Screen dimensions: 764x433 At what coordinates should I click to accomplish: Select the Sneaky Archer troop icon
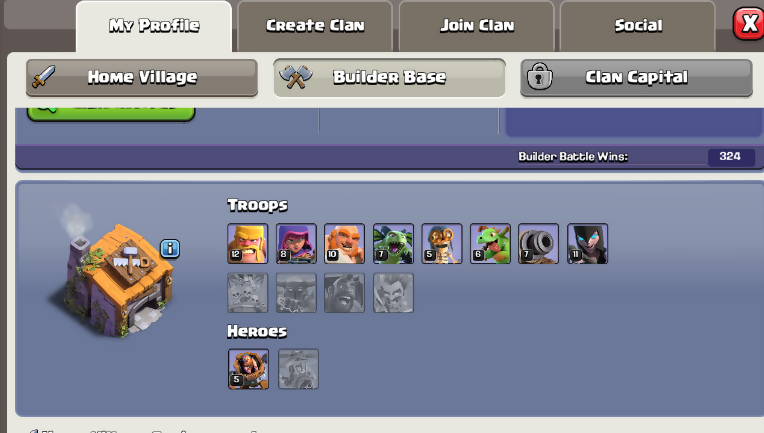pyautogui.click(x=296, y=244)
